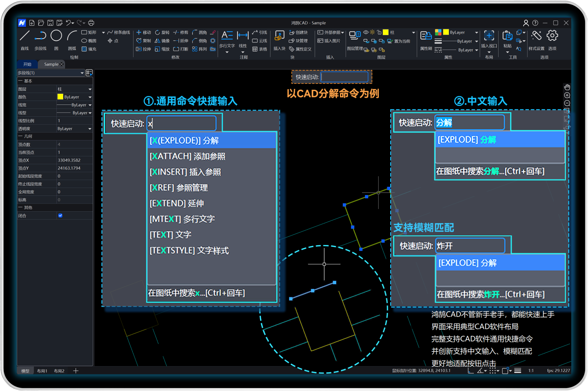Image resolution: width=588 pixels, height=391 pixels.
Task: Open the 插入块 insert block tool
Action: coord(279,40)
